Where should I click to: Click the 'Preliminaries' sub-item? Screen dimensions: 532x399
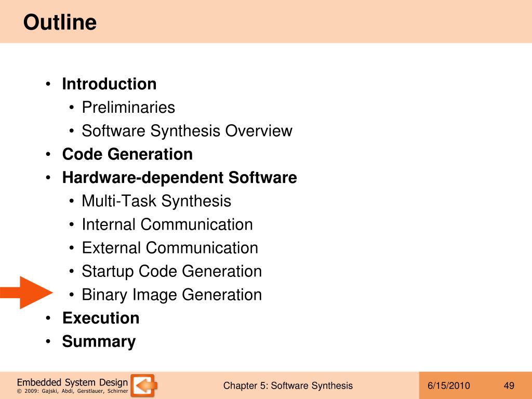[129, 107]
